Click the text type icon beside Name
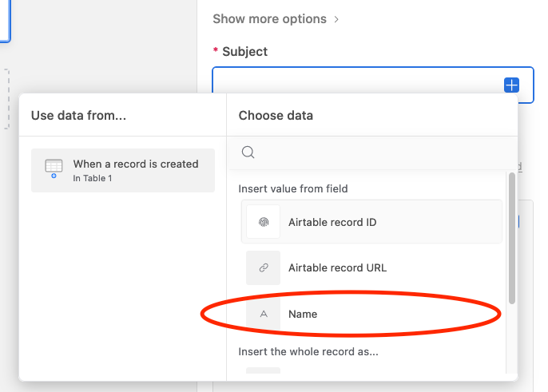The image size is (548, 392). pos(264,314)
